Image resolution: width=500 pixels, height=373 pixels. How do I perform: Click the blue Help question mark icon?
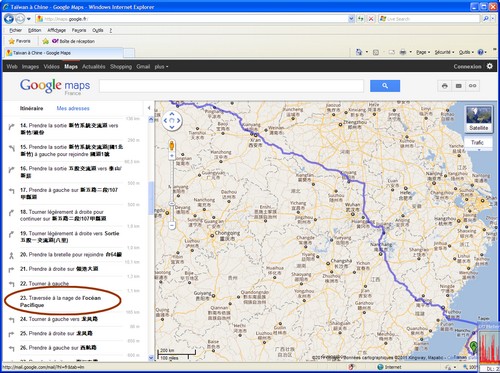coord(480,52)
